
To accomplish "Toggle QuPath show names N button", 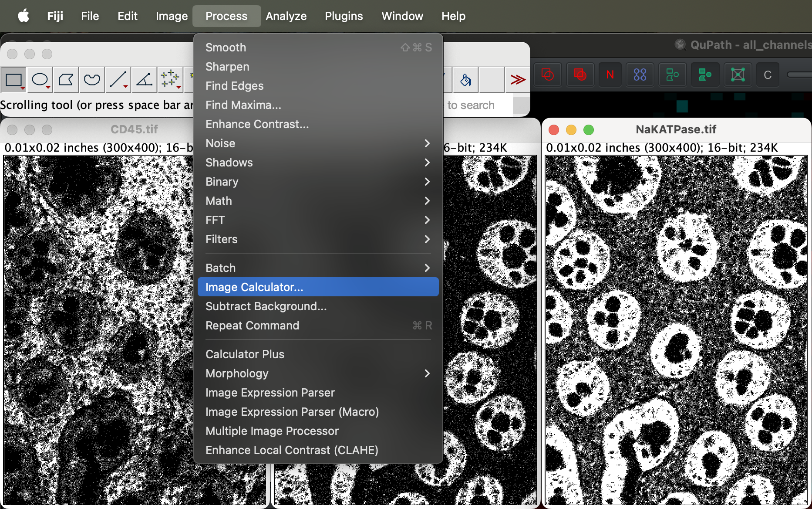I will (610, 75).
